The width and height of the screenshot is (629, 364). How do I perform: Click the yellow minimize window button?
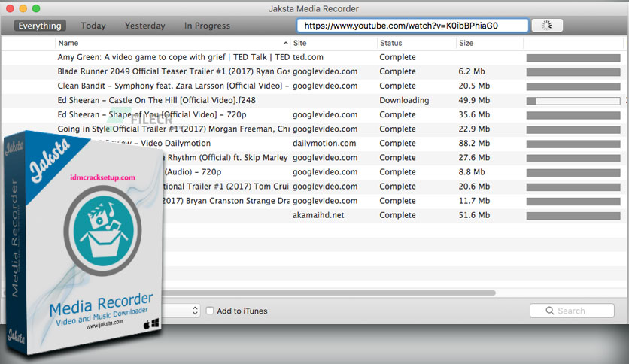[x=23, y=8]
